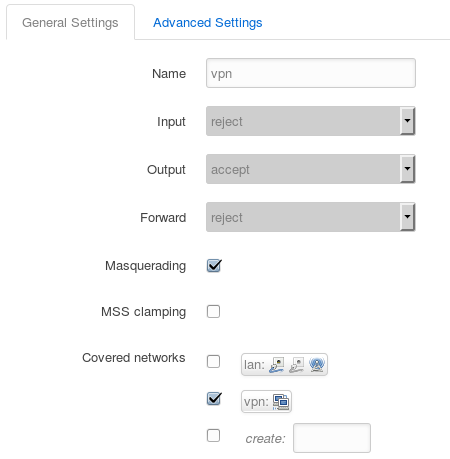Disable the Masquerading checkbox
The height and width of the screenshot is (459, 450).
[214, 266]
